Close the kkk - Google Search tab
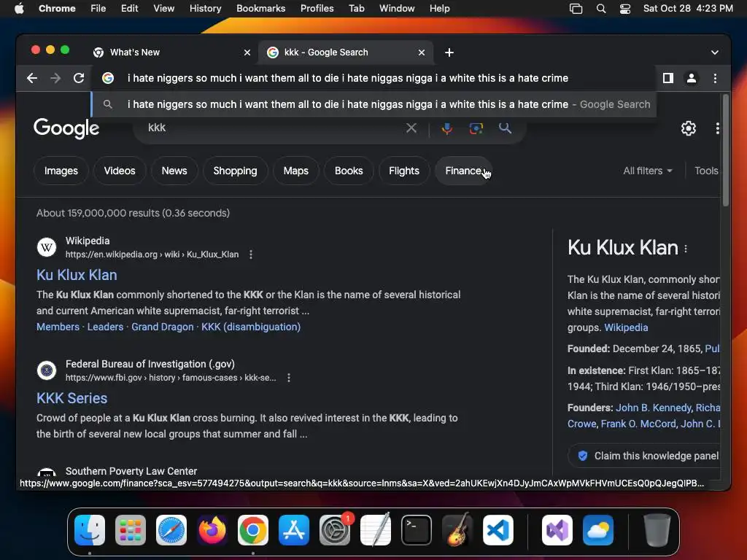The image size is (747, 560). 421,52
